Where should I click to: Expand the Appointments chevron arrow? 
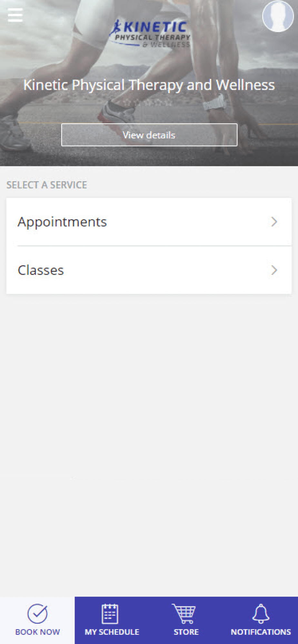coord(274,222)
